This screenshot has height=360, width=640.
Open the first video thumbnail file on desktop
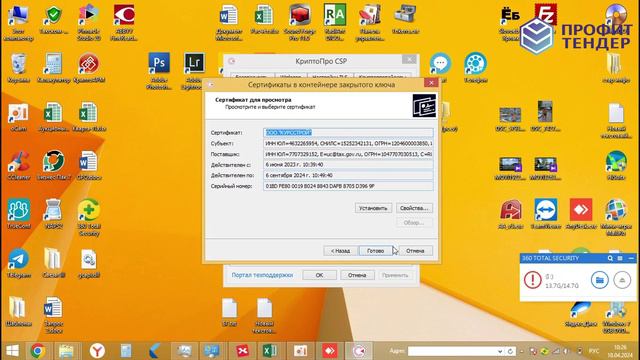point(510,169)
